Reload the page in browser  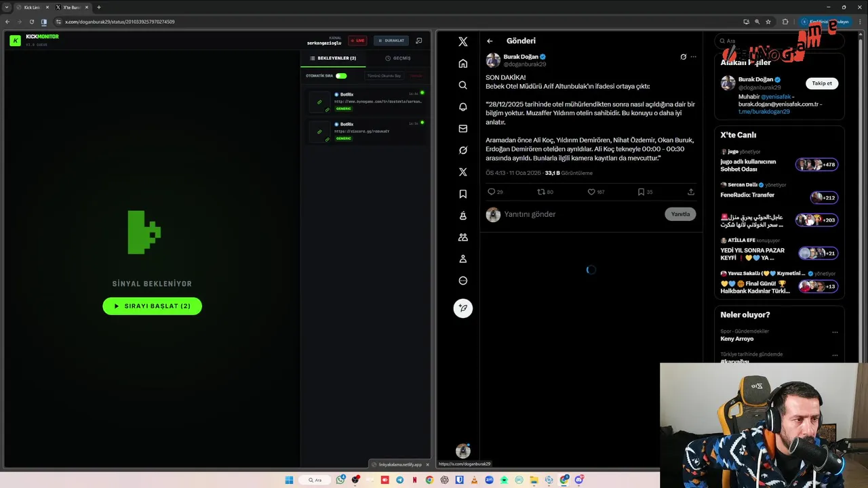[33, 22]
